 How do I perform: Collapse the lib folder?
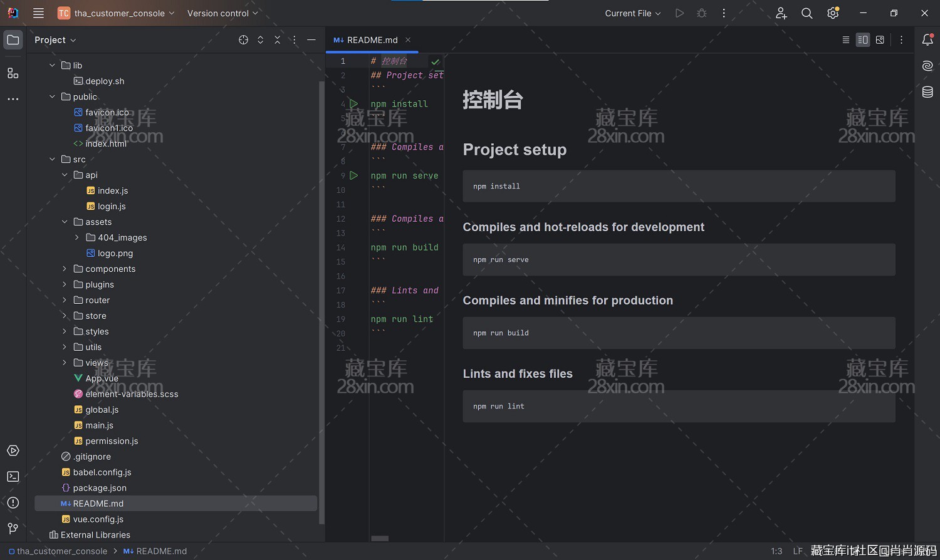pyautogui.click(x=53, y=66)
